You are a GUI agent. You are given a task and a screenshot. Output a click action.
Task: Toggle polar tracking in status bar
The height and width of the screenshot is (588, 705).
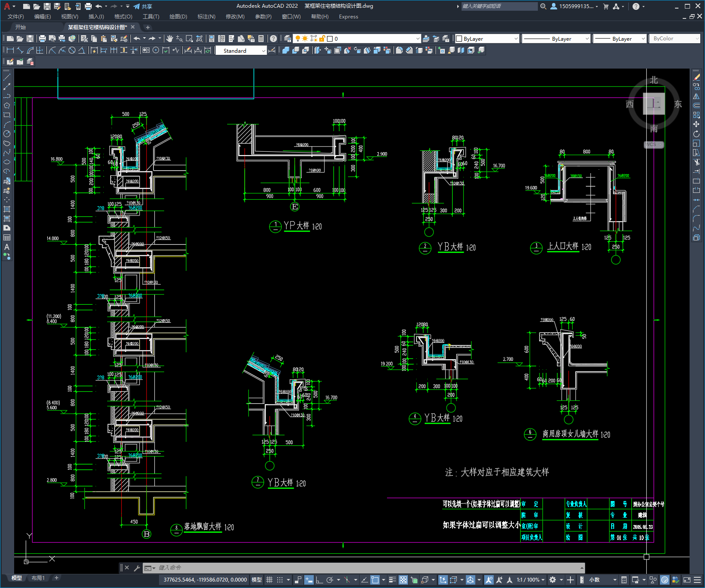point(330,580)
